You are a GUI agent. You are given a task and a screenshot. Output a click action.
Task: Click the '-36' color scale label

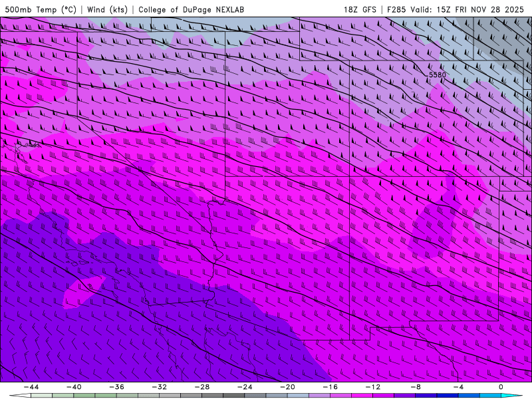[117, 387]
